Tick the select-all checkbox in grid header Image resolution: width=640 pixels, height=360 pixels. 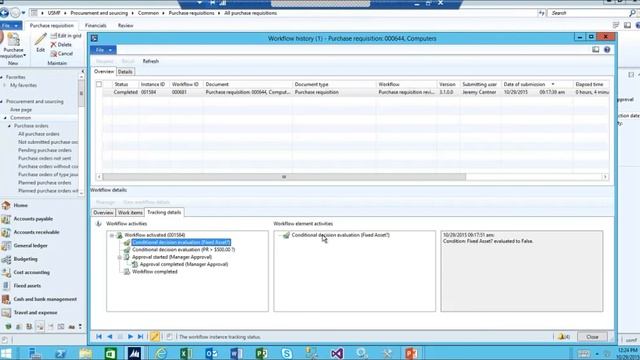point(99,84)
